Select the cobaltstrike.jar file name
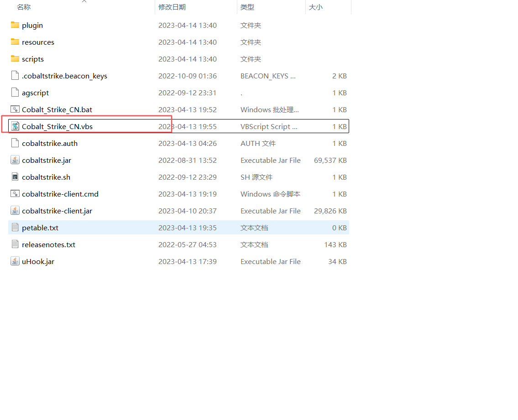Viewport: 518px width, 420px height. [x=47, y=160]
